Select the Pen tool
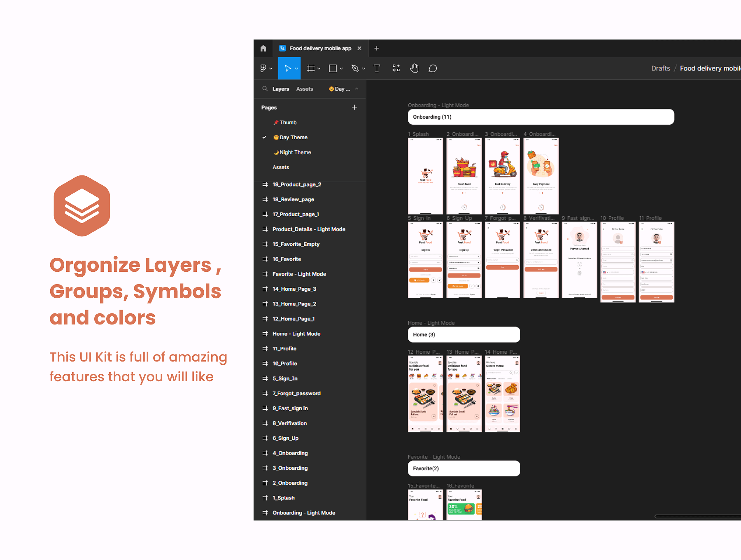The image size is (741, 560). (355, 68)
